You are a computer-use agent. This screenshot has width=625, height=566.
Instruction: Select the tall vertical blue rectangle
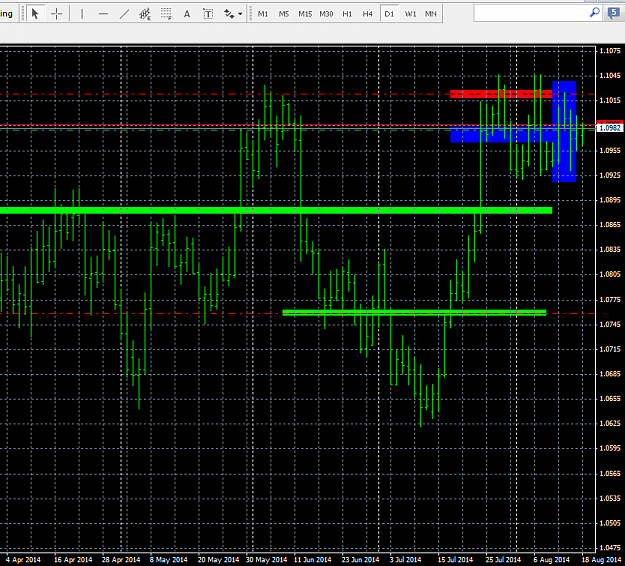[564, 132]
